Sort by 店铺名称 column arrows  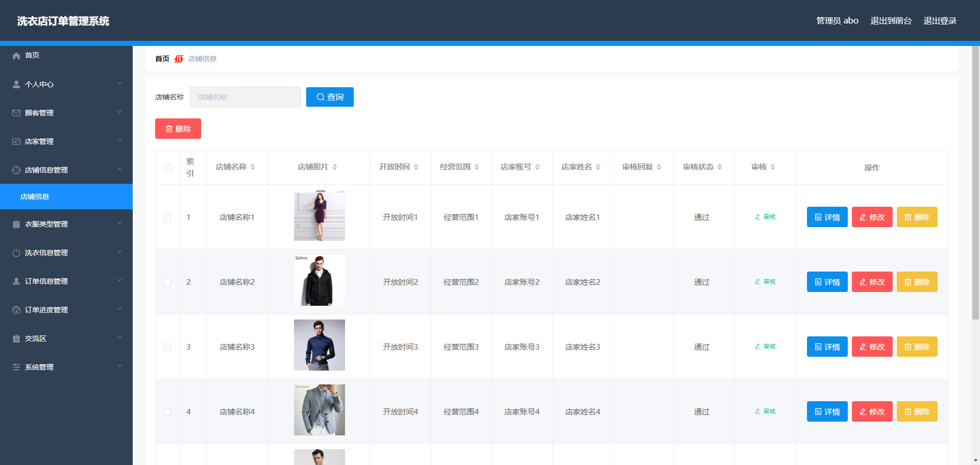253,167
